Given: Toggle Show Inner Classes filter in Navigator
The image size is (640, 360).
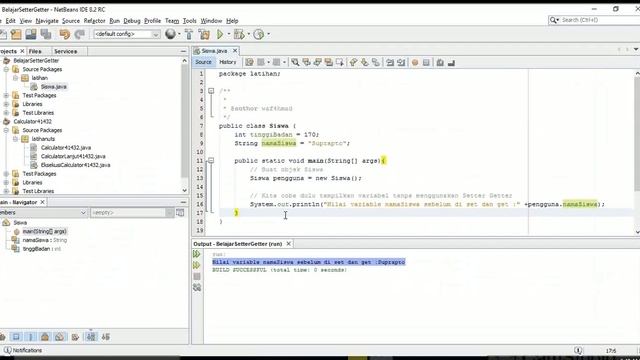Looking at the screenshot, I should point(60,337).
